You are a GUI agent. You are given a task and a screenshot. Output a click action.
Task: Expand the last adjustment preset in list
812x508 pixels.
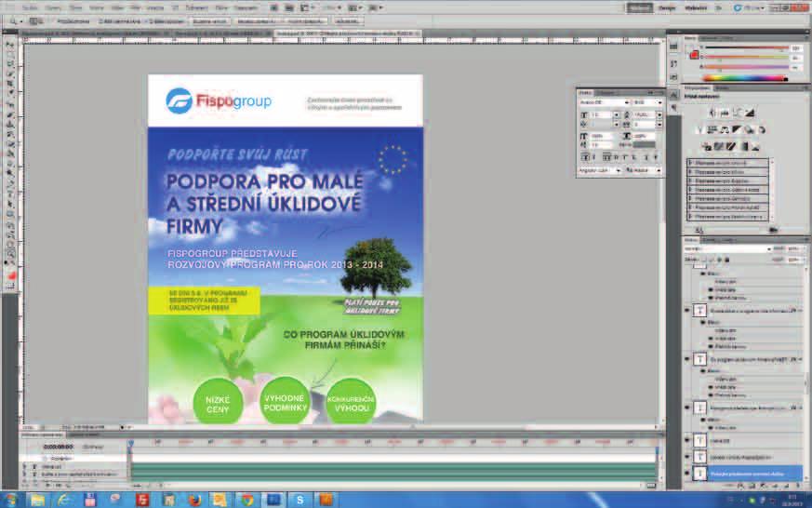pyautogui.click(x=690, y=217)
